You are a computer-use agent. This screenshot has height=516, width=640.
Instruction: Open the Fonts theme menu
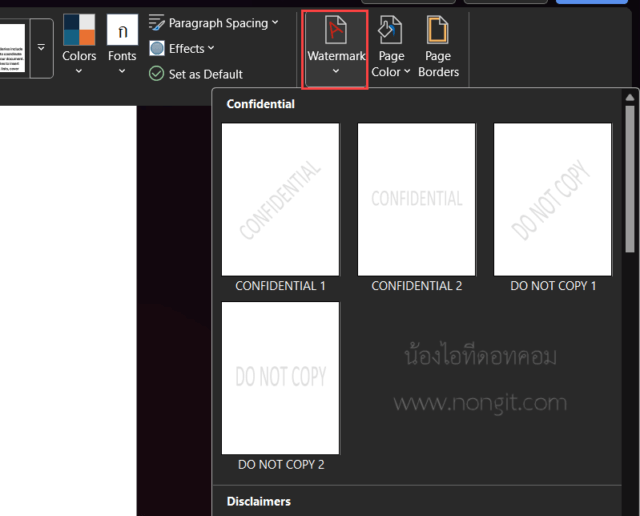[122, 44]
